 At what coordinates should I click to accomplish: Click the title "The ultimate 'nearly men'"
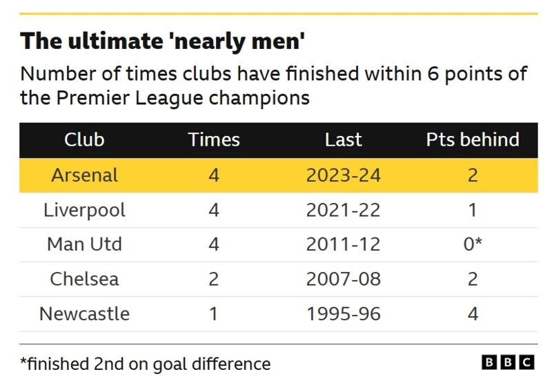[164, 42]
